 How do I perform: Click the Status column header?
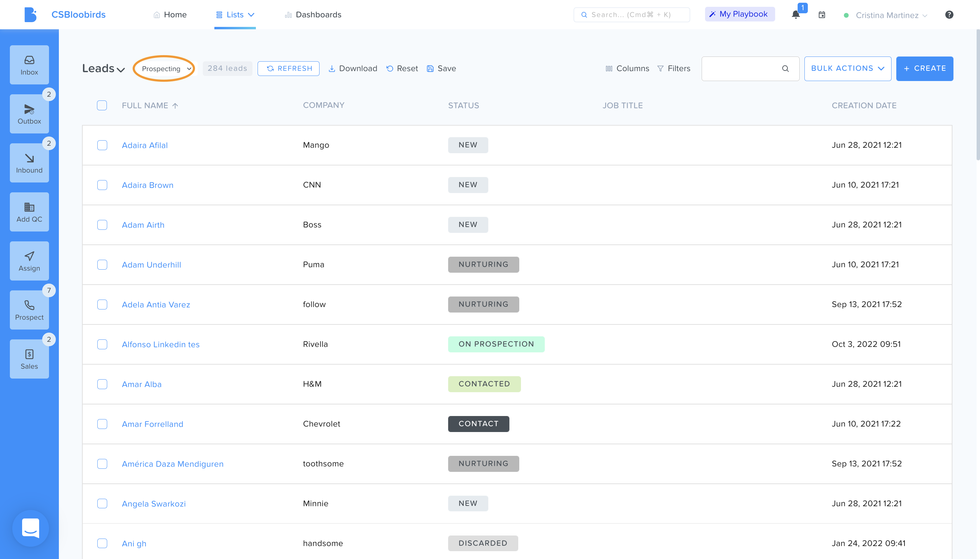point(463,106)
